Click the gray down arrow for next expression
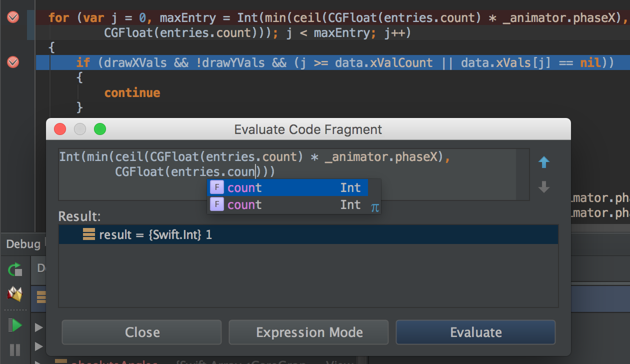630x364 pixels. 544,187
